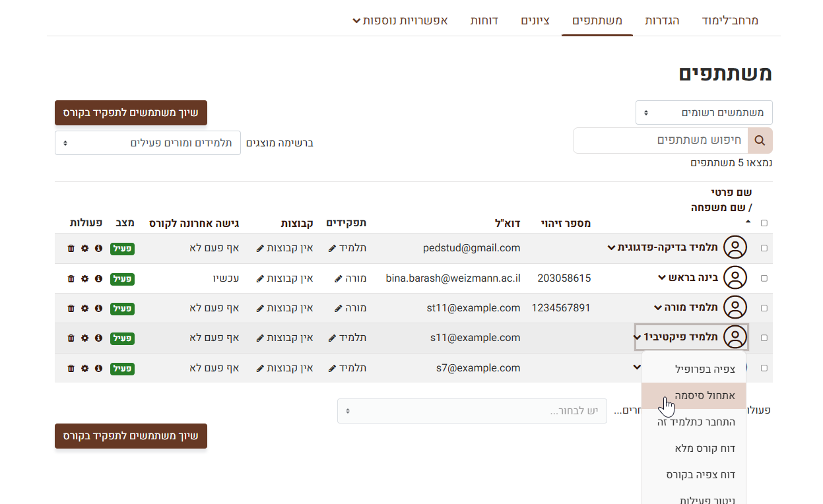This screenshot has width=823, height=504.
Task: Open the משתמשים רשומים dropdown
Action: 704,113
